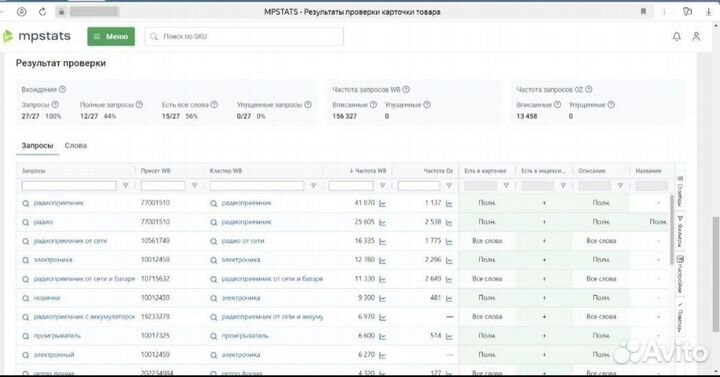
Task: Click the browser bookmark icon
Action: (643, 11)
